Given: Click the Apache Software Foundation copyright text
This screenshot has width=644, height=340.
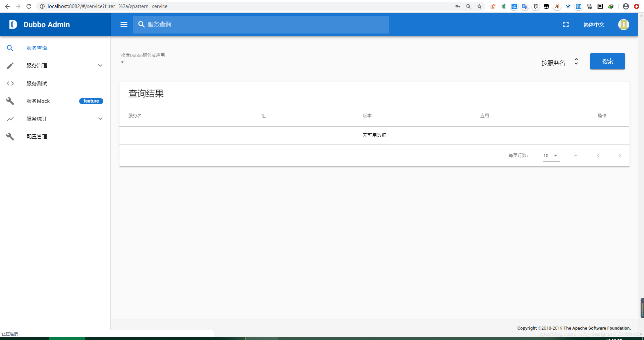Looking at the screenshot, I should [x=574, y=328].
